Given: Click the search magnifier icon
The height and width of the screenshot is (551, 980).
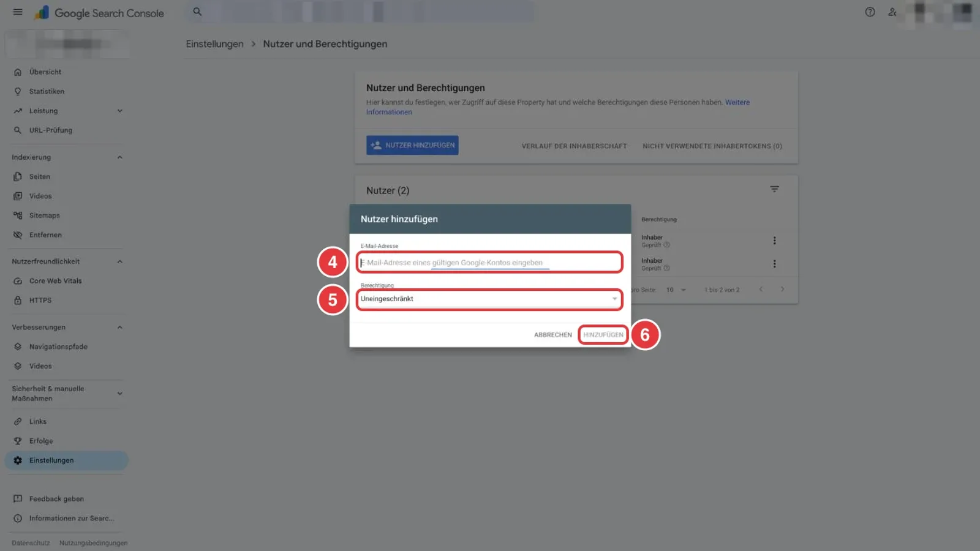Looking at the screenshot, I should click(197, 12).
